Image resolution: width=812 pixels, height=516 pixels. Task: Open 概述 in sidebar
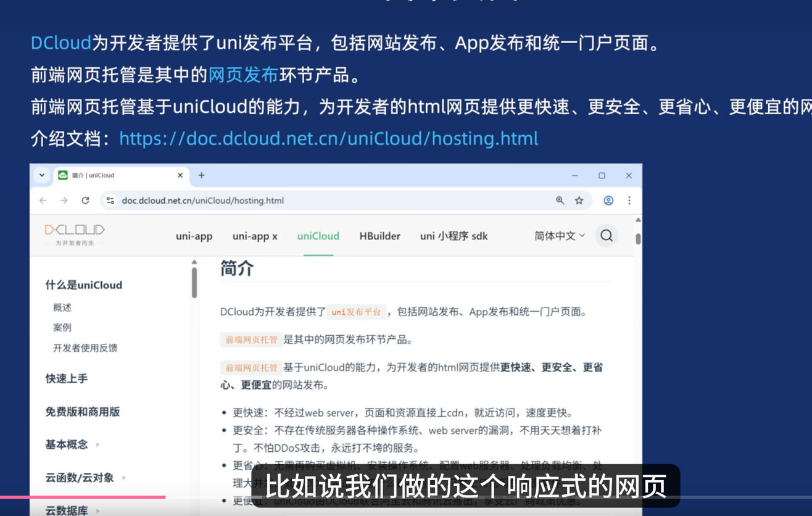62,307
